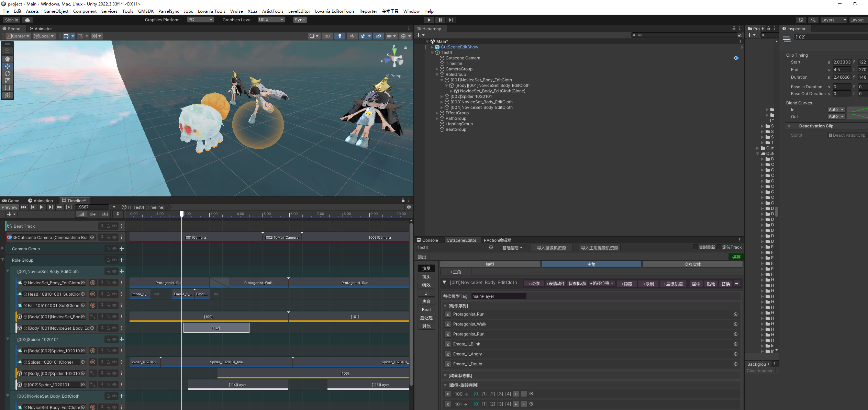Viewport: 868px width, 410px height.
Task: Open Timeline settings gear icon
Action: [409, 207]
